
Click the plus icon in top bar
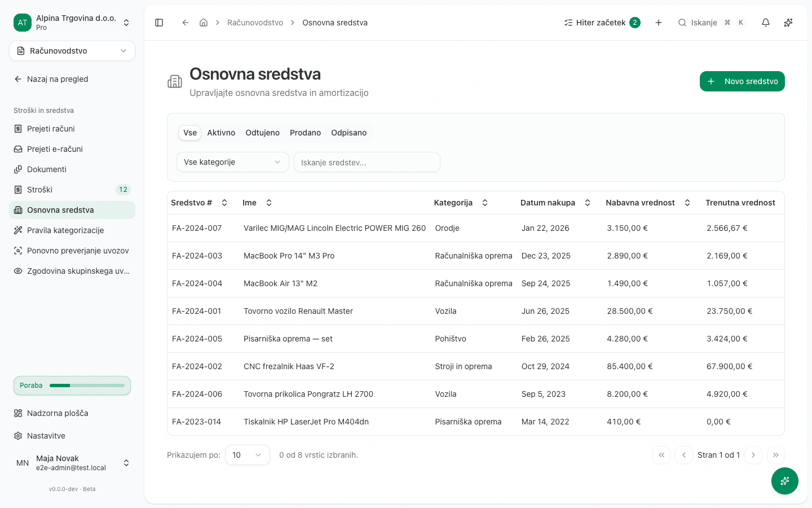[659, 23]
